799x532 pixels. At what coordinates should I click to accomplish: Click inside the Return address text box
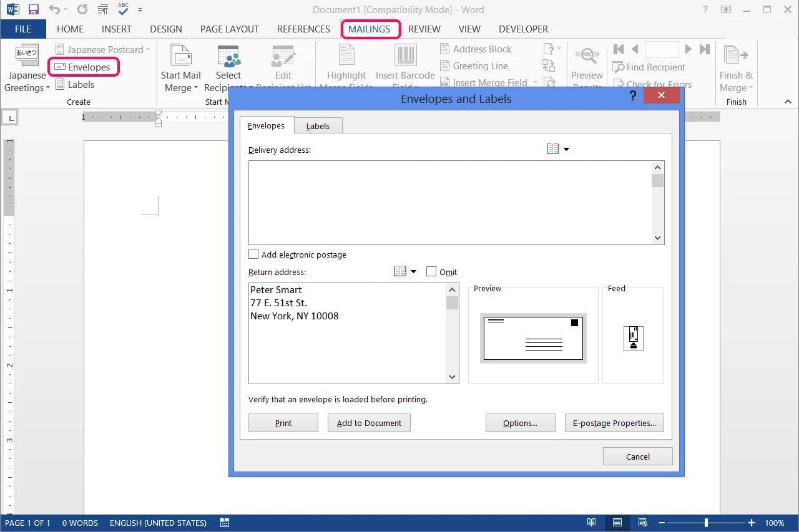coord(348,333)
